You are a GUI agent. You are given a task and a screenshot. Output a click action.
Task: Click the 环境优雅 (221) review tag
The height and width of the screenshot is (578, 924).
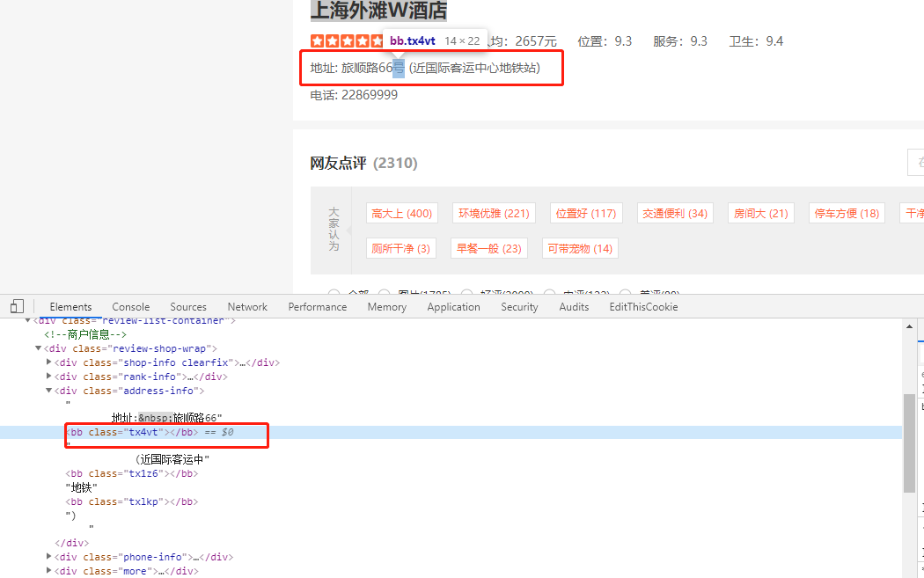click(x=494, y=213)
